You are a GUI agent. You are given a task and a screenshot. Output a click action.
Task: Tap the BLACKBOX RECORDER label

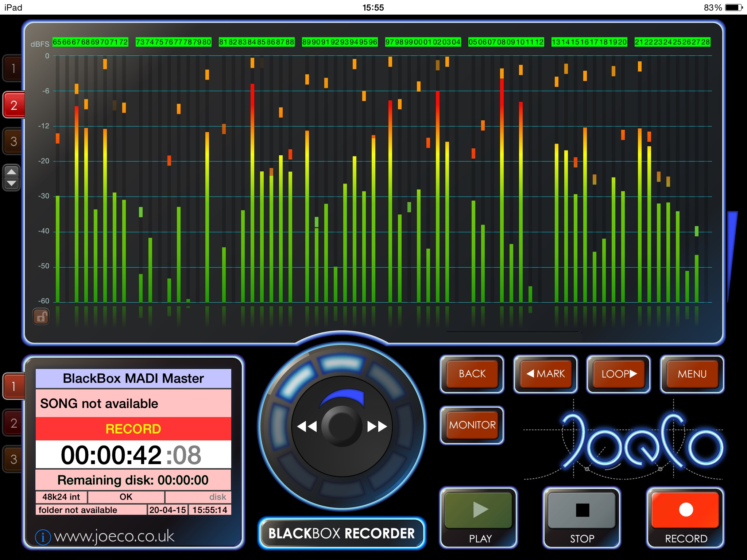[x=342, y=533]
